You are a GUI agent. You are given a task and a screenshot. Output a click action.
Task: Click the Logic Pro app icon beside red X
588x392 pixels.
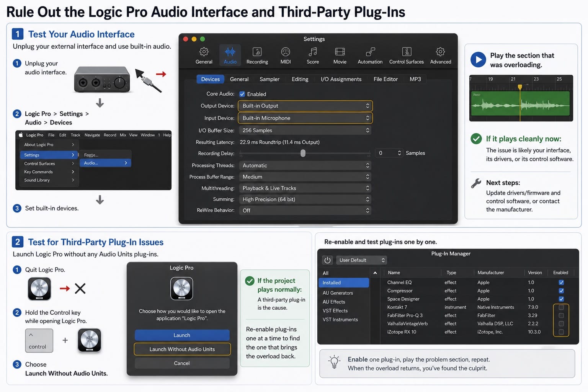click(x=39, y=289)
